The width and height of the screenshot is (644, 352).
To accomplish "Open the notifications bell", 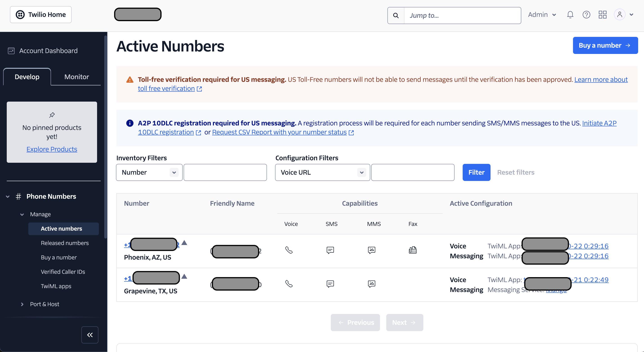I will point(570,15).
